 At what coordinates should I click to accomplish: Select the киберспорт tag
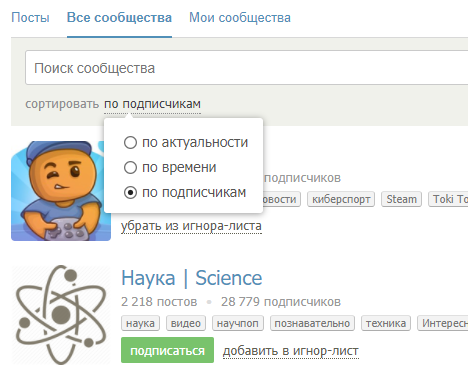coord(341,199)
